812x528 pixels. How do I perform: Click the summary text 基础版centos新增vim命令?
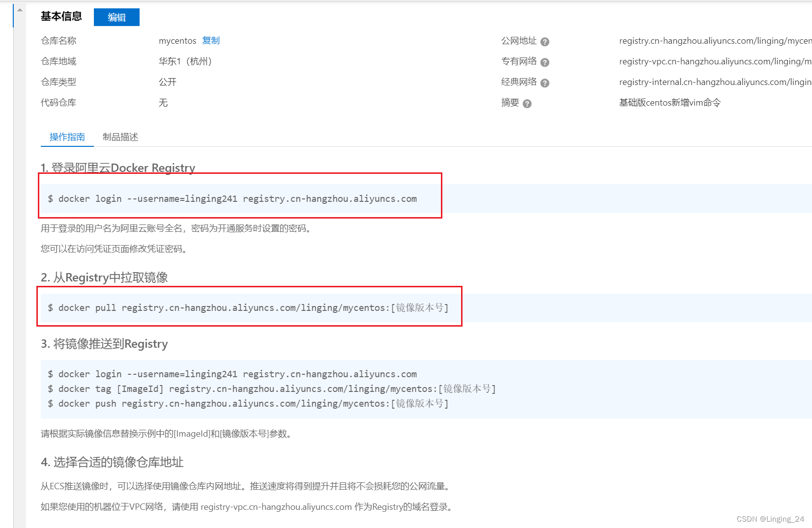(x=670, y=103)
